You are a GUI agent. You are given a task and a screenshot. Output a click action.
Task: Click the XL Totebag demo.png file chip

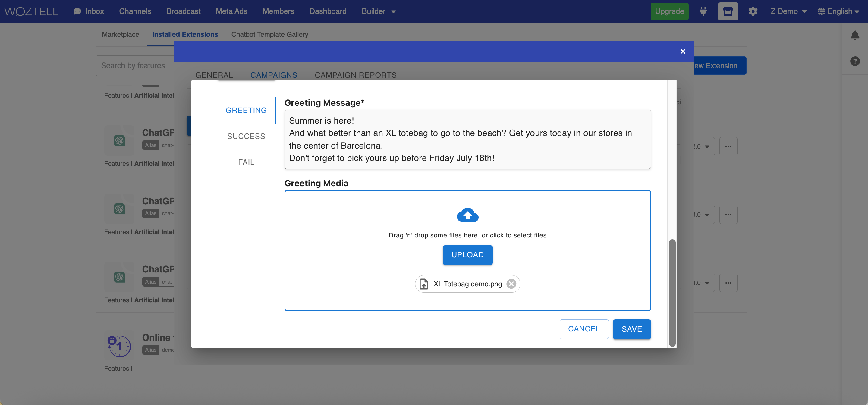[467, 284]
